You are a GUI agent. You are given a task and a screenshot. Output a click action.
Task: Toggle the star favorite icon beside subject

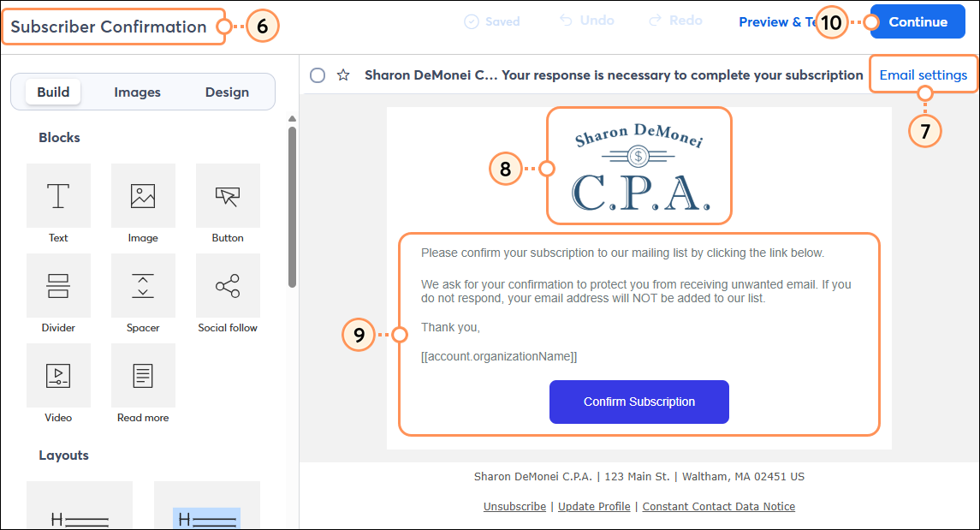coord(343,75)
